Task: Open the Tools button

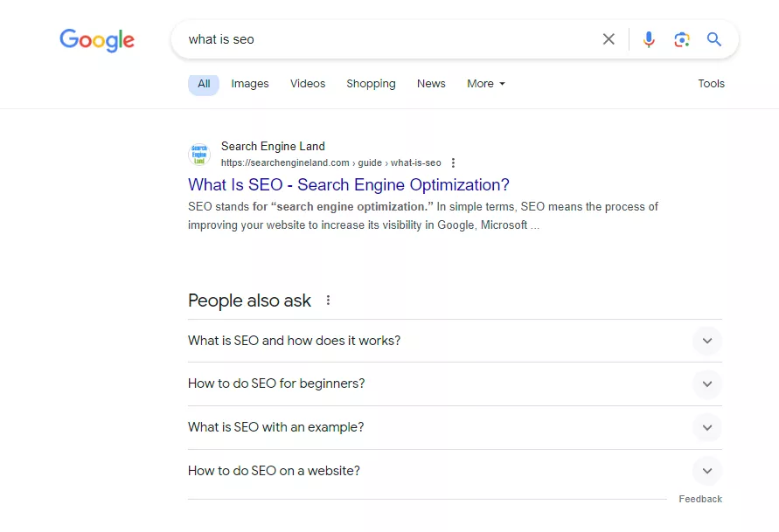Action: pyautogui.click(x=711, y=83)
